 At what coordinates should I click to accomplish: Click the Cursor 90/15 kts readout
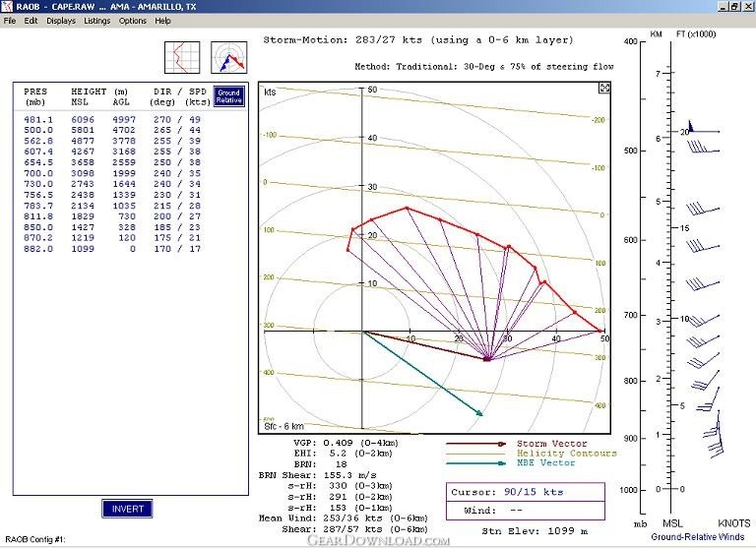click(525, 492)
